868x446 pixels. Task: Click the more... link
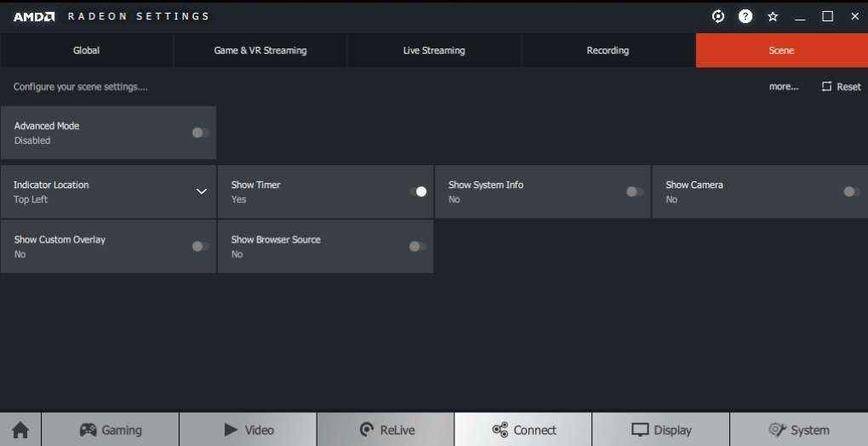[x=784, y=87]
